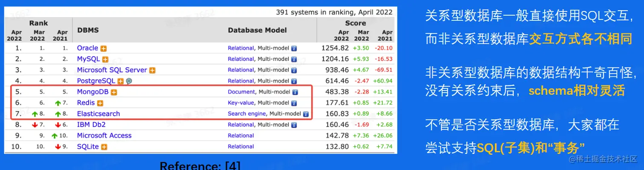Select the Oracle score 1254.82

pyautogui.click(x=335, y=48)
